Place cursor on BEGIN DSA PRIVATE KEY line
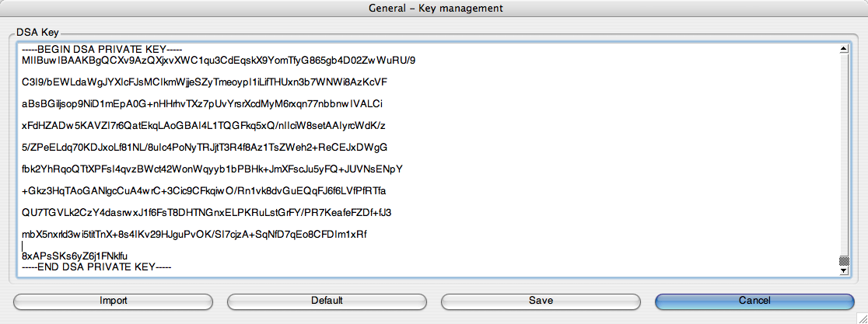Screen dimensions: 868x324 pos(103,50)
